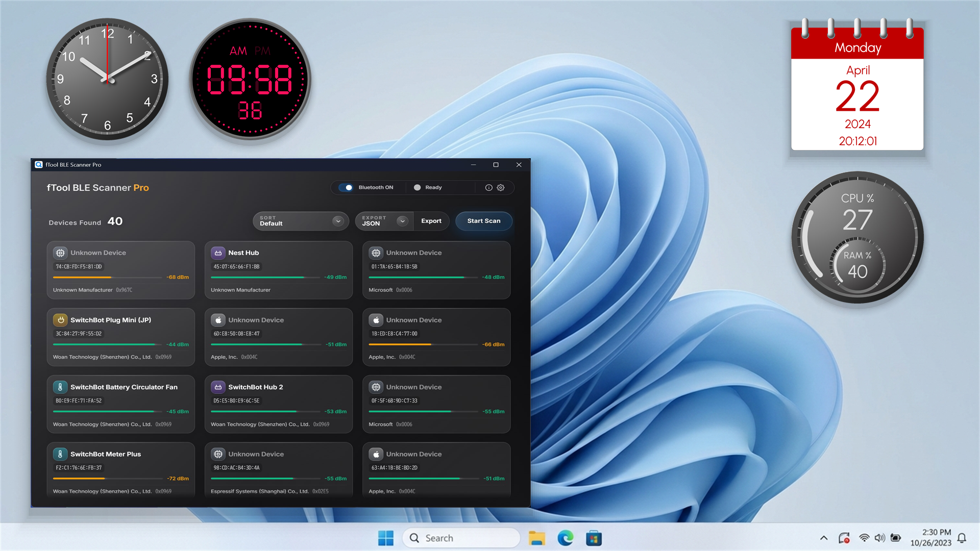Click the -68 dBm signal bar
Viewport: 980px width, 551px height.
tap(107, 277)
